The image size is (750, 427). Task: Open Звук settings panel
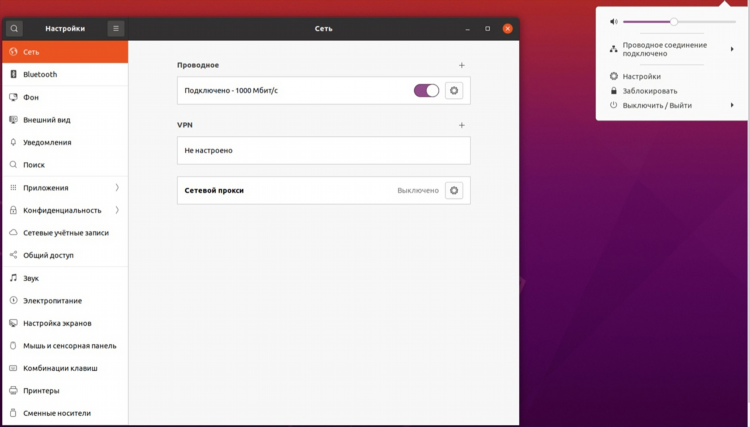(x=65, y=278)
